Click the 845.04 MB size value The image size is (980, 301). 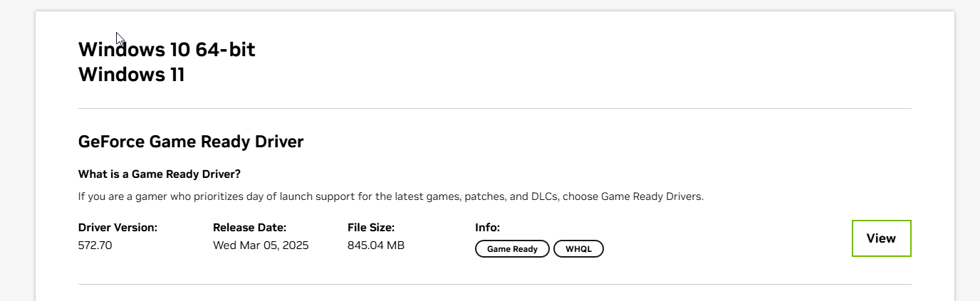click(x=376, y=245)
